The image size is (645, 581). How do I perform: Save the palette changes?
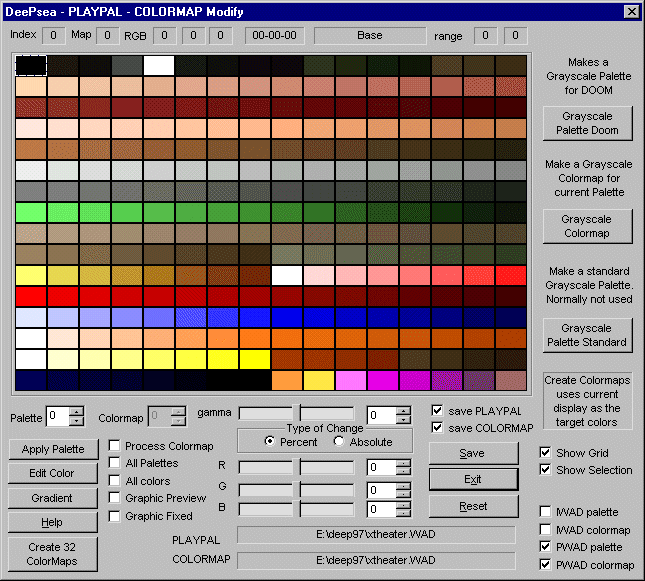473,453
